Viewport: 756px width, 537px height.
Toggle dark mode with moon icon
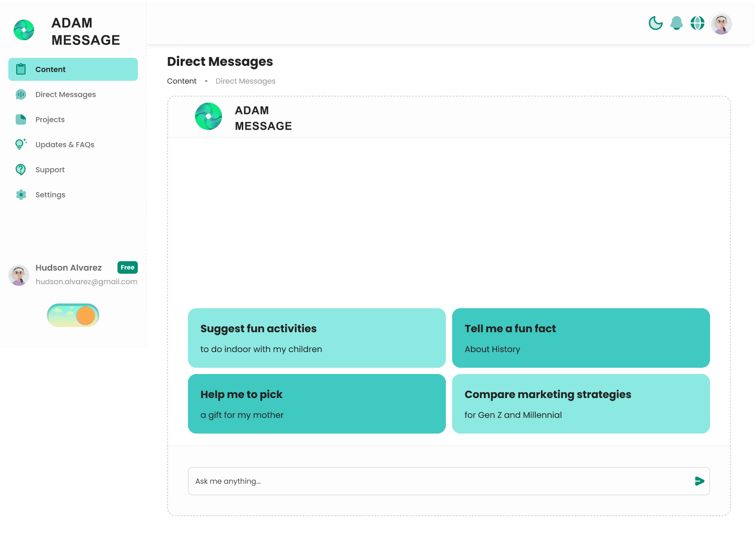coord(655,23)
